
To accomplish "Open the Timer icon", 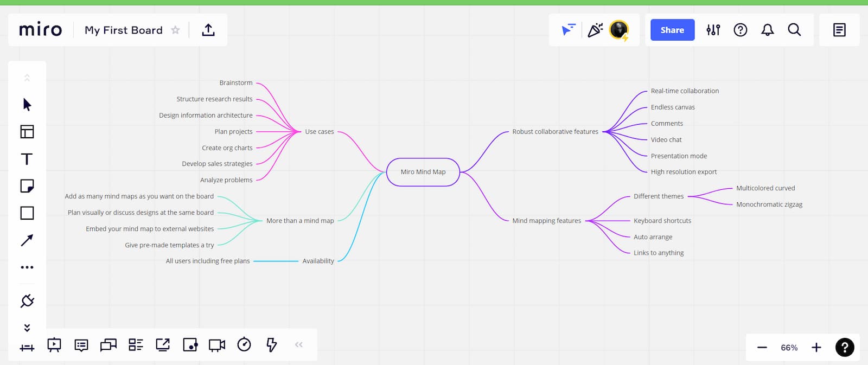I will (244, 344).
